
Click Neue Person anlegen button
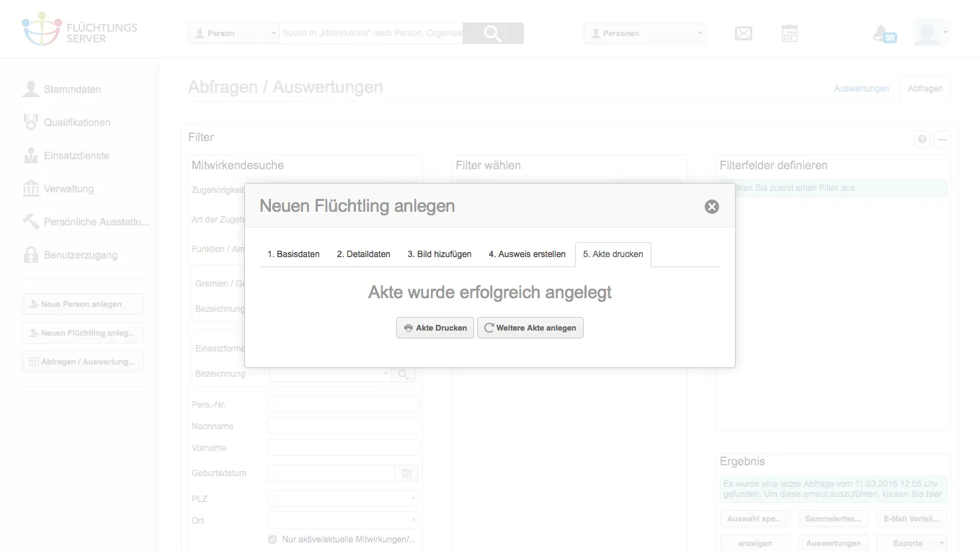[83, 304]
